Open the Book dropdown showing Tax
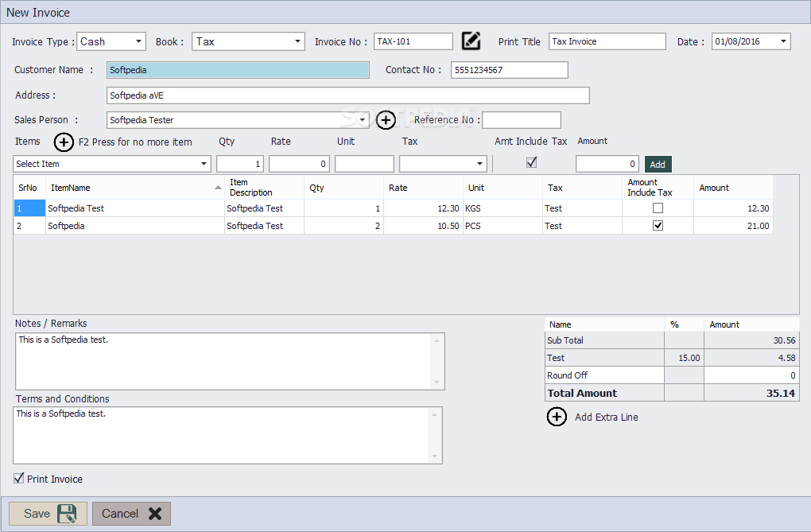This screenshot has height=532, width=811. 297,41
